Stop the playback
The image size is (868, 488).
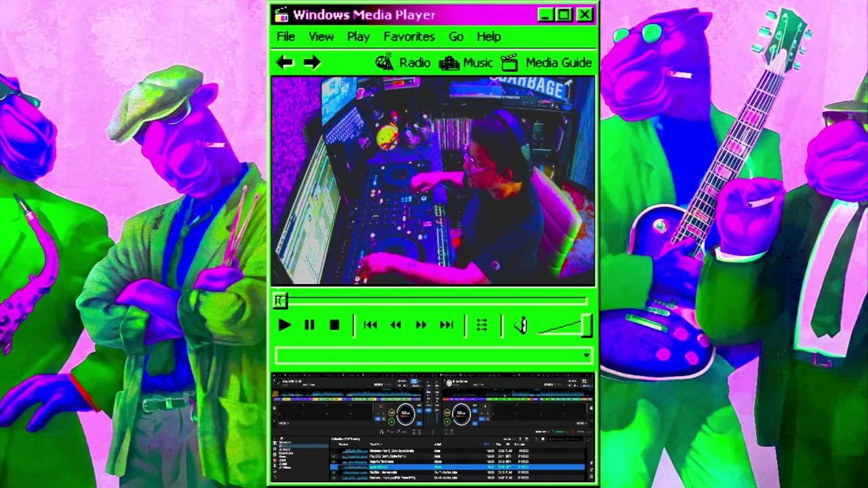334,325
